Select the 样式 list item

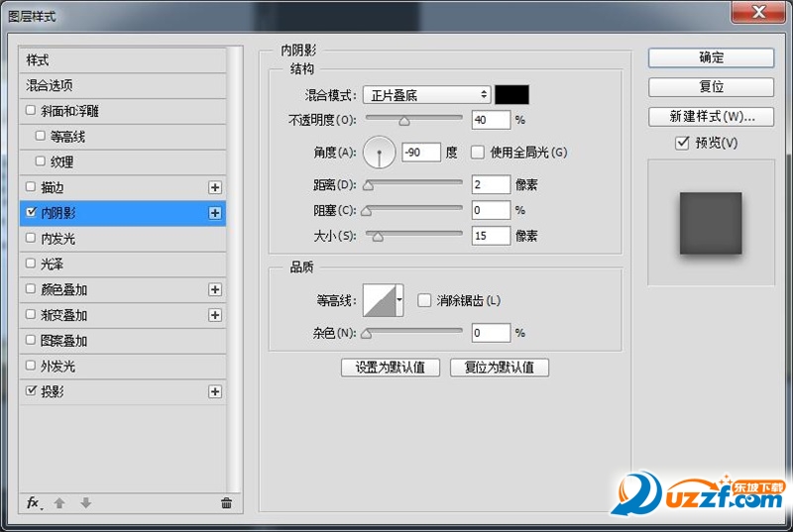coord(122,60)
